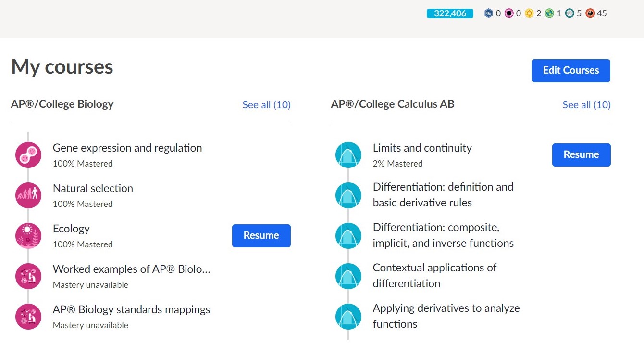Viewport: 644px width, 359px height.
Task: Select the Ecology unit icon
Action: (28, 236)
